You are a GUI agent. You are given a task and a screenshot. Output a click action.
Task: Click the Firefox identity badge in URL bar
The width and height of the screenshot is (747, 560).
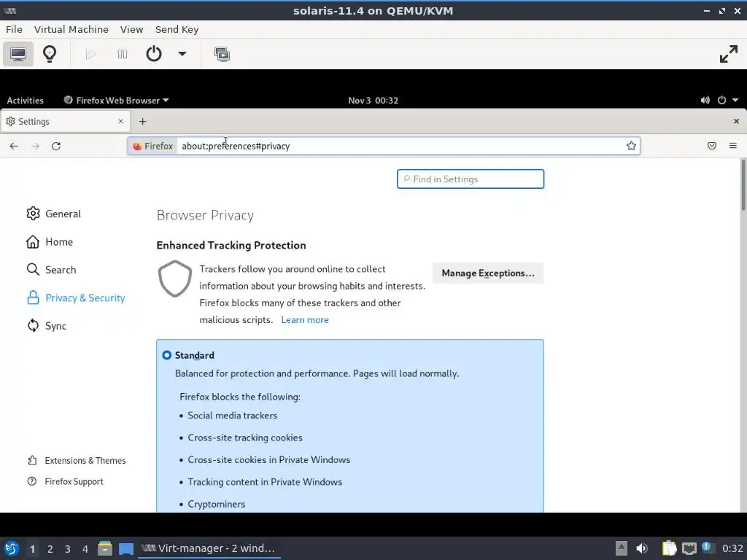point(153,146)
